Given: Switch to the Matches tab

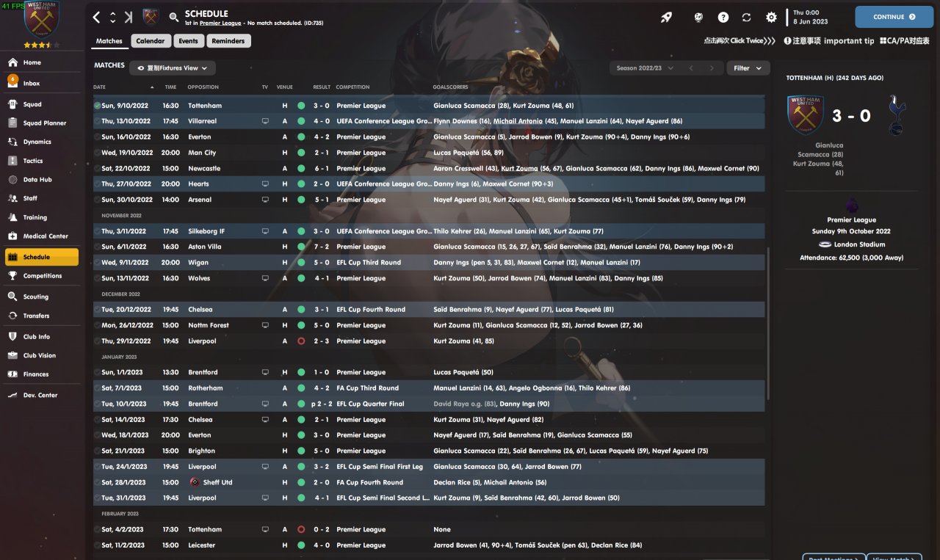Looking at the screenshot, I should (109, 41).
